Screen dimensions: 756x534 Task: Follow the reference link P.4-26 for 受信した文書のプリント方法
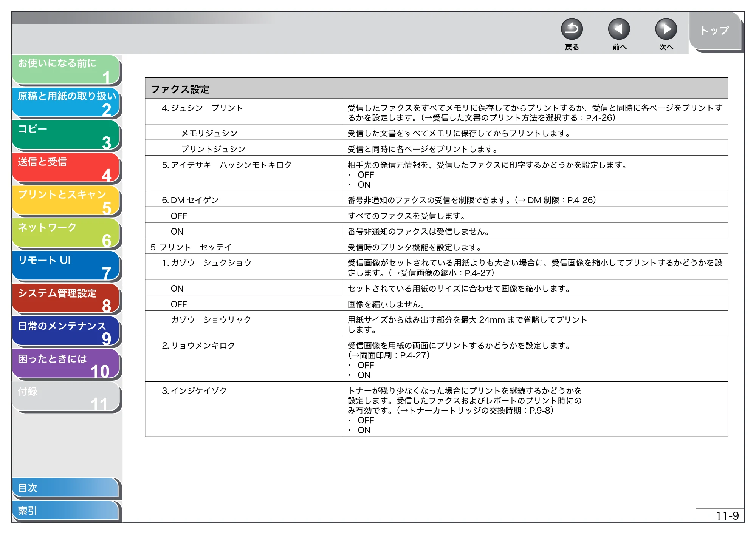pyautogui.click(x=520, y=118)
